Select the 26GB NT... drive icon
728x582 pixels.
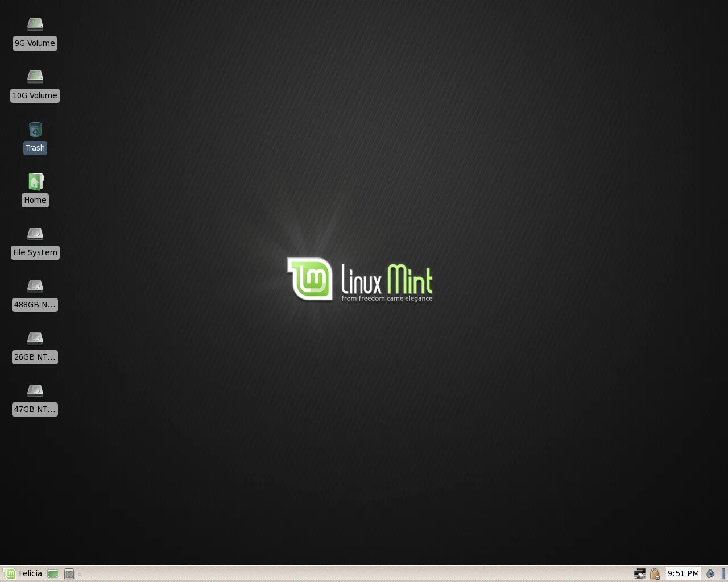pos(35,338)
